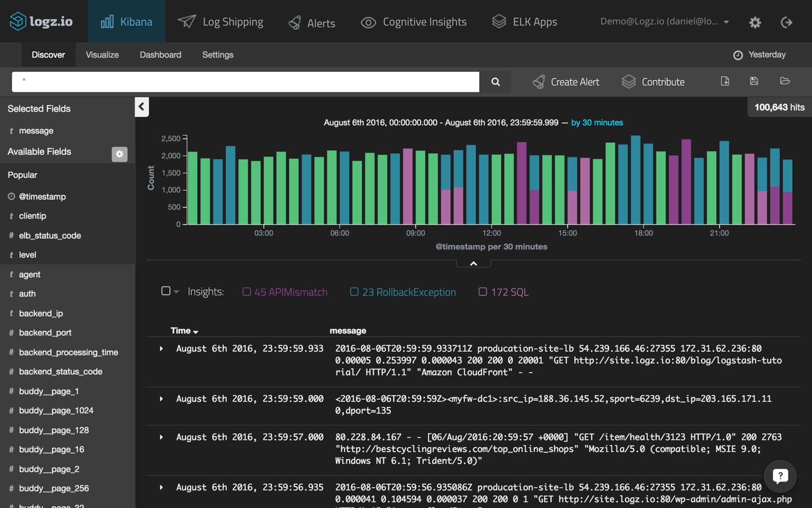Viewport: 812px width, 508px height.
Task: Collapse the histogram chart with up chevron
Action: point(474,264)
